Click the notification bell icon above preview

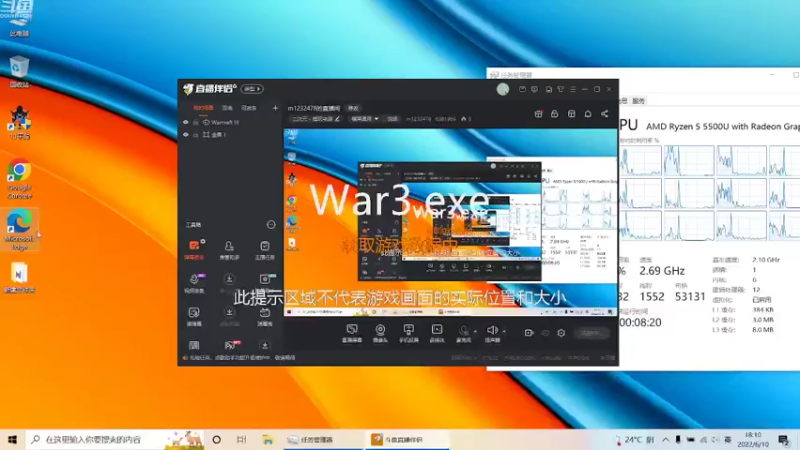pyautogui.click(x=588, y=114)
